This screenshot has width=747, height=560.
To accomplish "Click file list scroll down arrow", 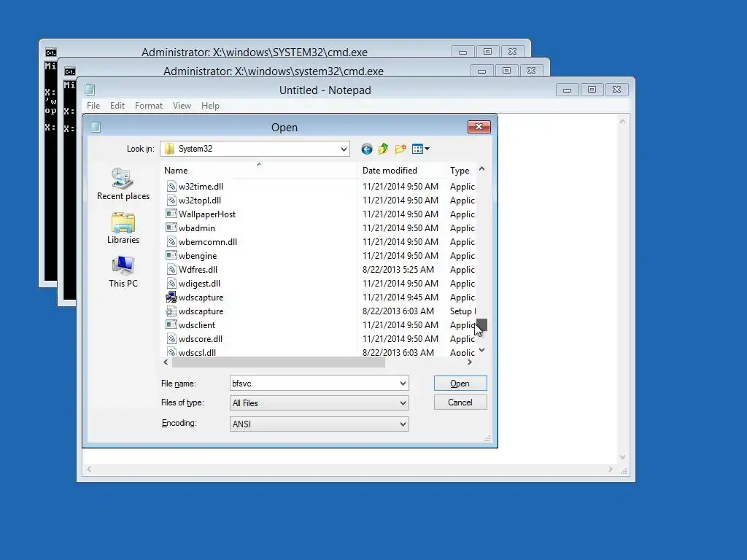I will (x=481, y=350).
